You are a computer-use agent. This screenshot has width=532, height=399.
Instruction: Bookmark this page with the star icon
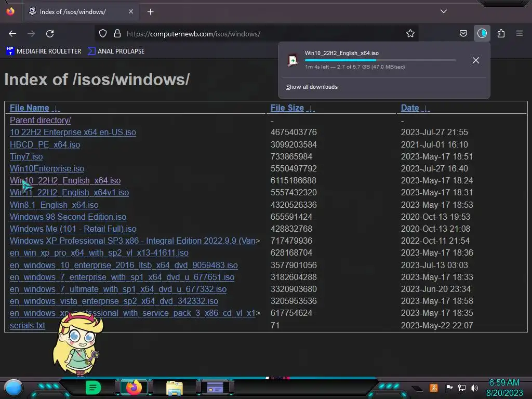coord(410,33)
